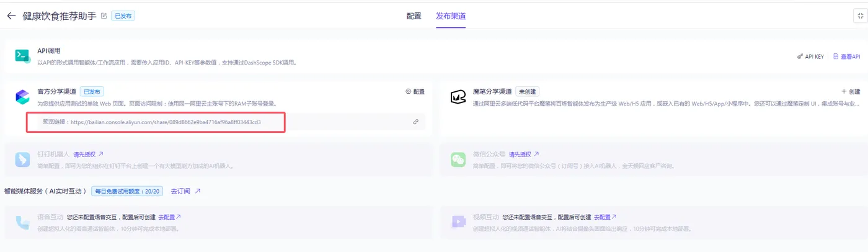Select the 发布渠道 tab

pyautogui.click(x=451, y=16)
